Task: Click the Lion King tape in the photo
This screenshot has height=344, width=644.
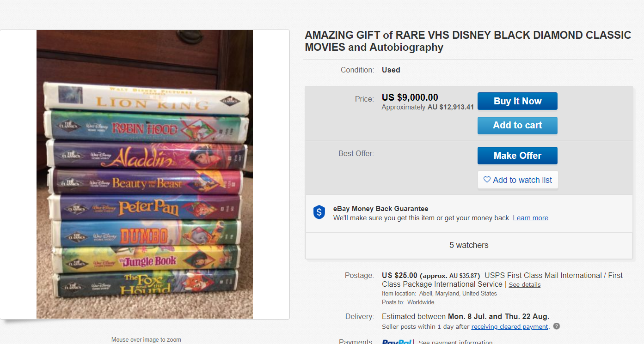Action: point(147,99)
